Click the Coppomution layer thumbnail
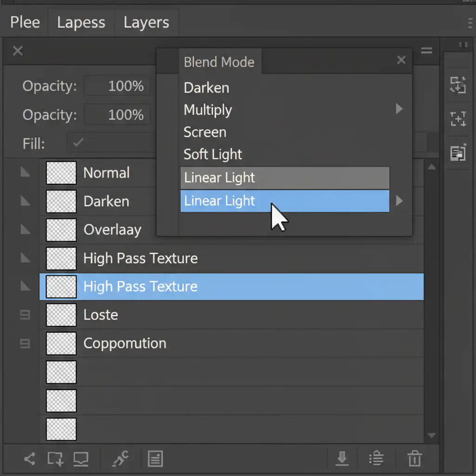Image resolution: width=476 pixels, height=476 pixels. pyautogui.click(x=61, y=344)
